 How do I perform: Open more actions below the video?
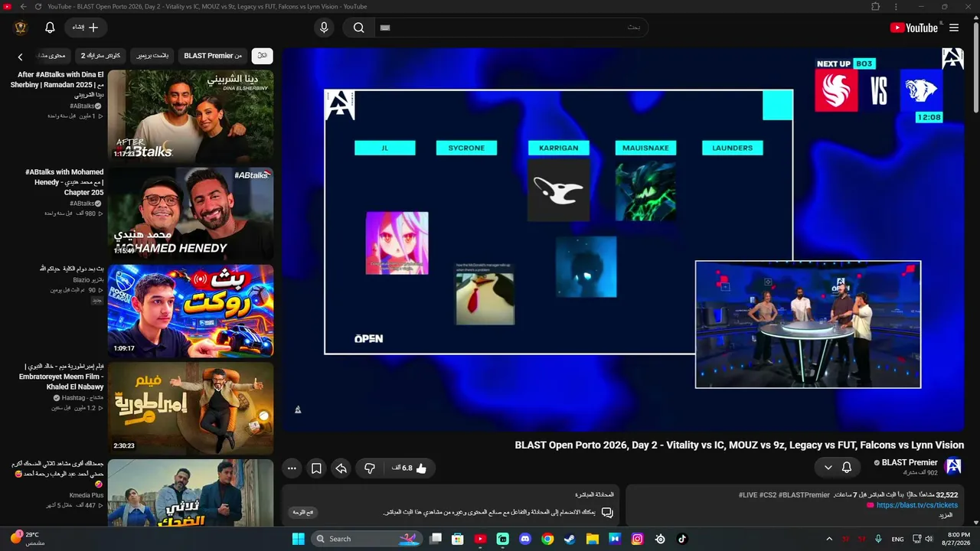click(x=292, y=468)
